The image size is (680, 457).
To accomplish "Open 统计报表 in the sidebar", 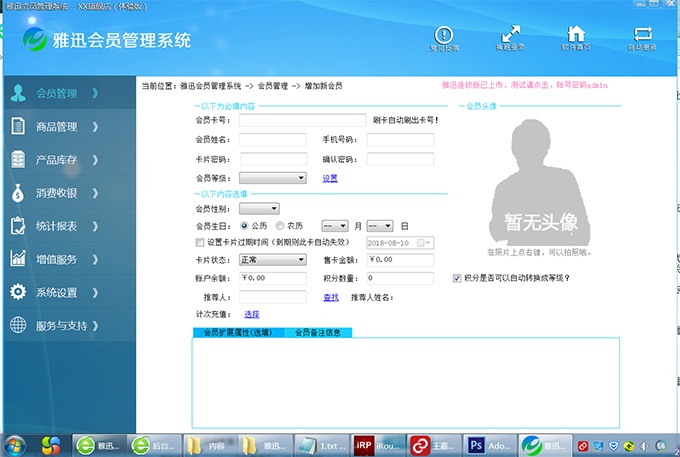I will [x=56, y=226].
